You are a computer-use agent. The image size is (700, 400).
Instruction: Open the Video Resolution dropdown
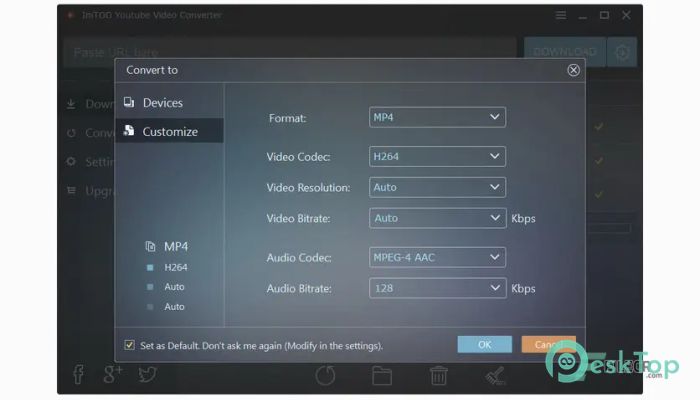tap(437, 187)
